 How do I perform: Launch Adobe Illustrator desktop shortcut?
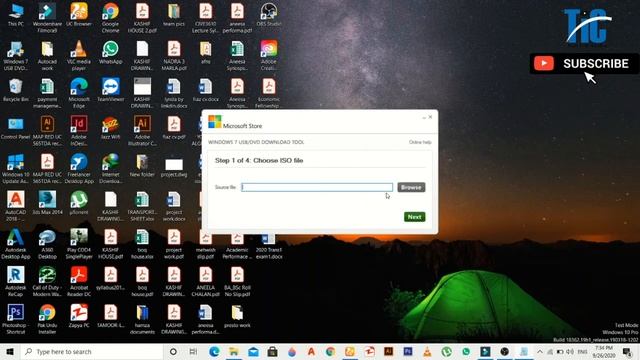click(x=142, y=131)
